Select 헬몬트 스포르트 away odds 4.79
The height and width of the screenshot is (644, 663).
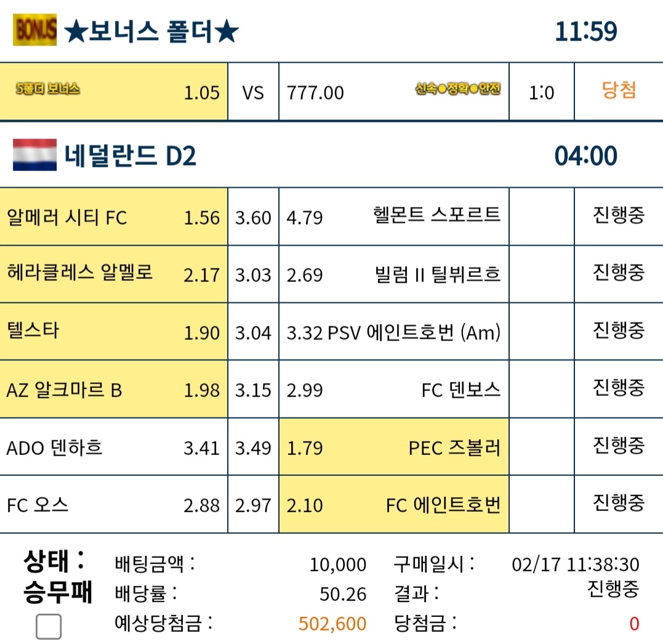coord(393,217)
